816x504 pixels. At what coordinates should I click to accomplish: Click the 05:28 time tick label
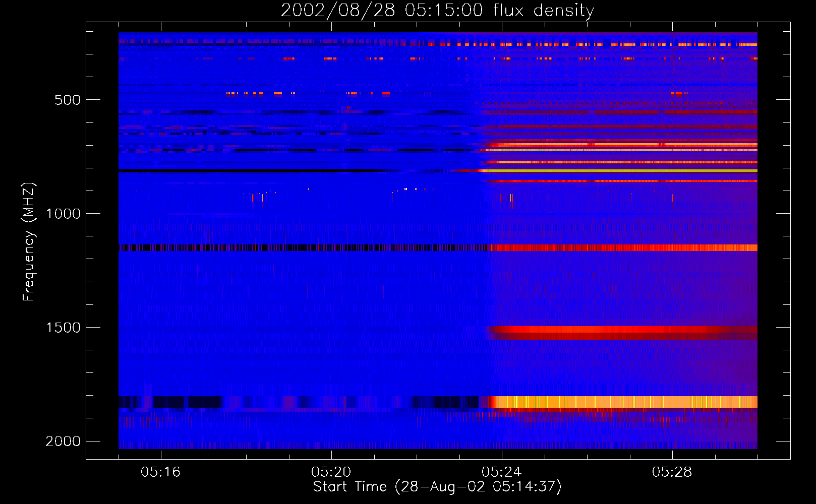point(672,472)
